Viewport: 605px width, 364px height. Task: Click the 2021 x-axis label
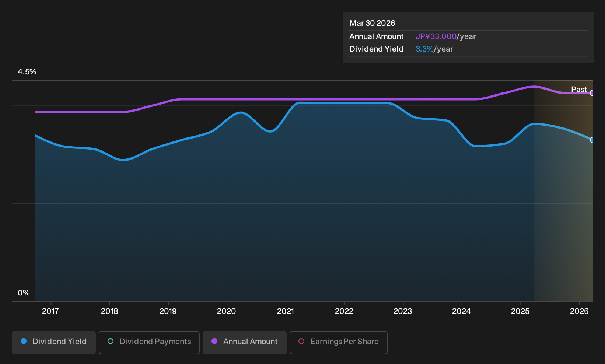tap(286, 311)
